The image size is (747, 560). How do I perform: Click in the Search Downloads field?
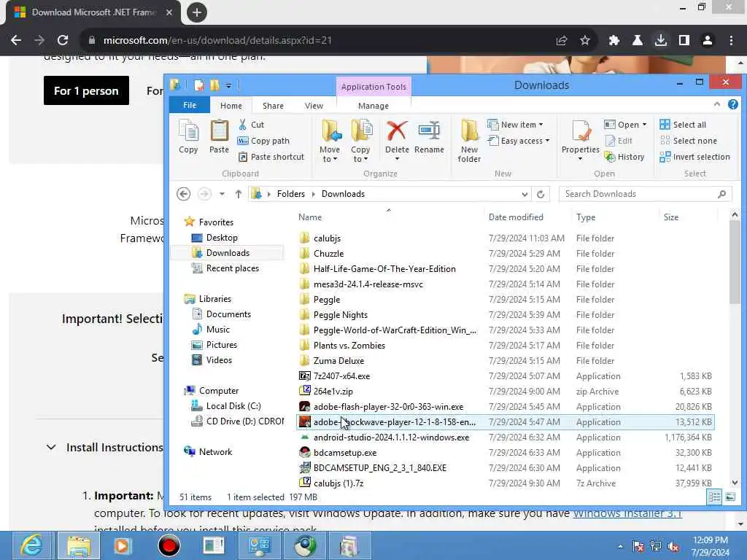[645, 194]
